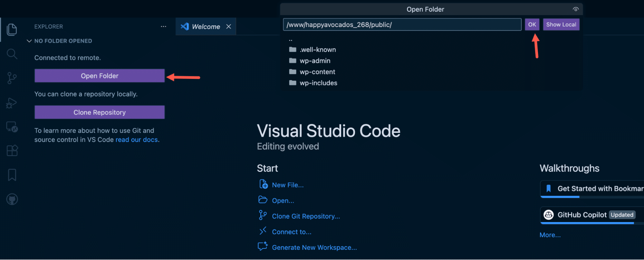Screen dimensions: 644x260
Task: Click the folder path input field
Action: 402,25
